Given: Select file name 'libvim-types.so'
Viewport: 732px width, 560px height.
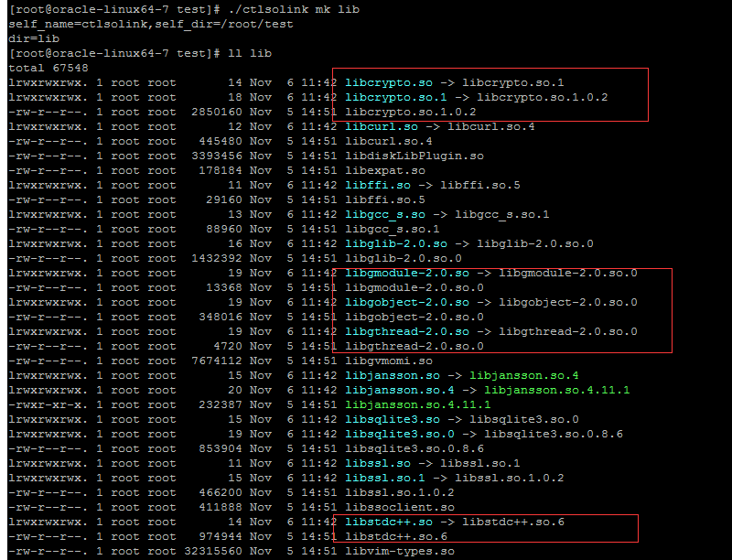Looking at the screenshot, I should point(400,551).
